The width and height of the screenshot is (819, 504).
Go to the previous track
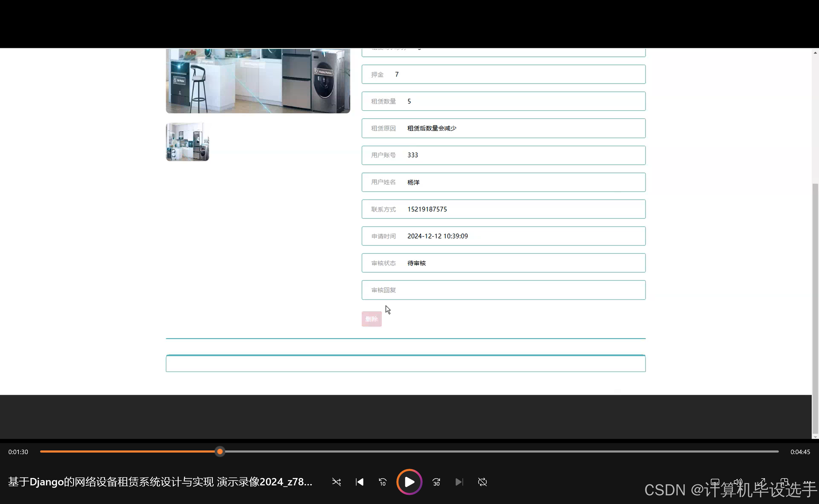(x=359, y=482)
